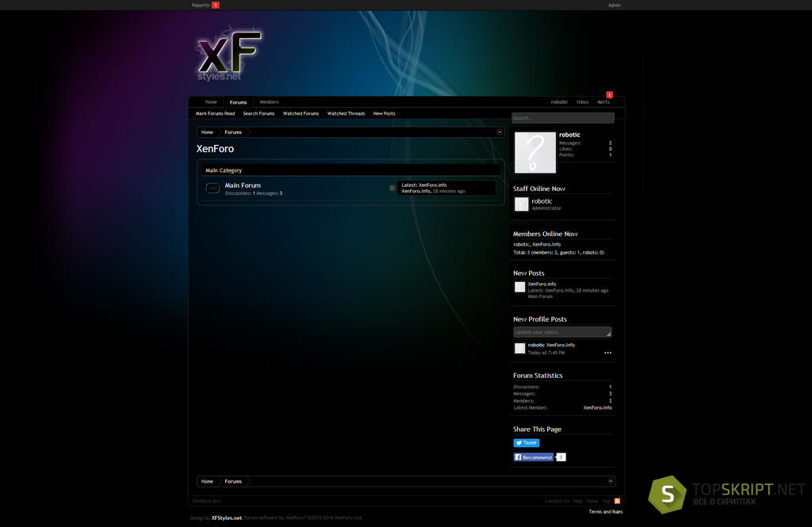Open Help in the footer

(x=577, y=501)
